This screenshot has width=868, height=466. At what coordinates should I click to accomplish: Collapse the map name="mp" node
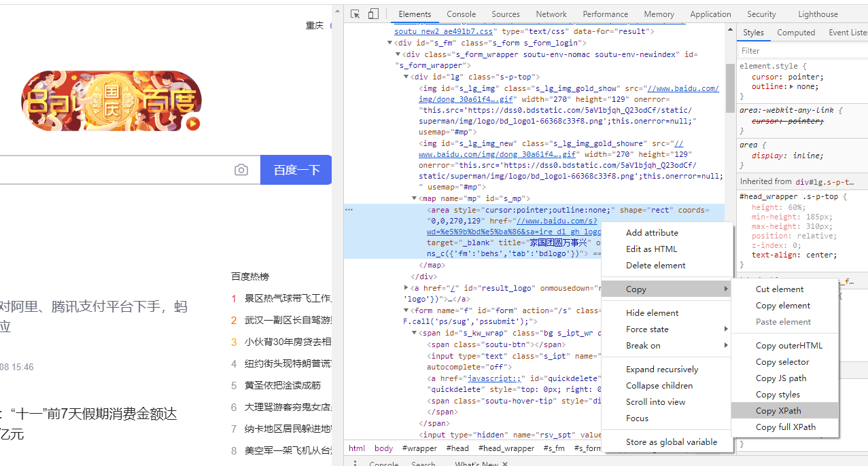[x=414, y=198]
